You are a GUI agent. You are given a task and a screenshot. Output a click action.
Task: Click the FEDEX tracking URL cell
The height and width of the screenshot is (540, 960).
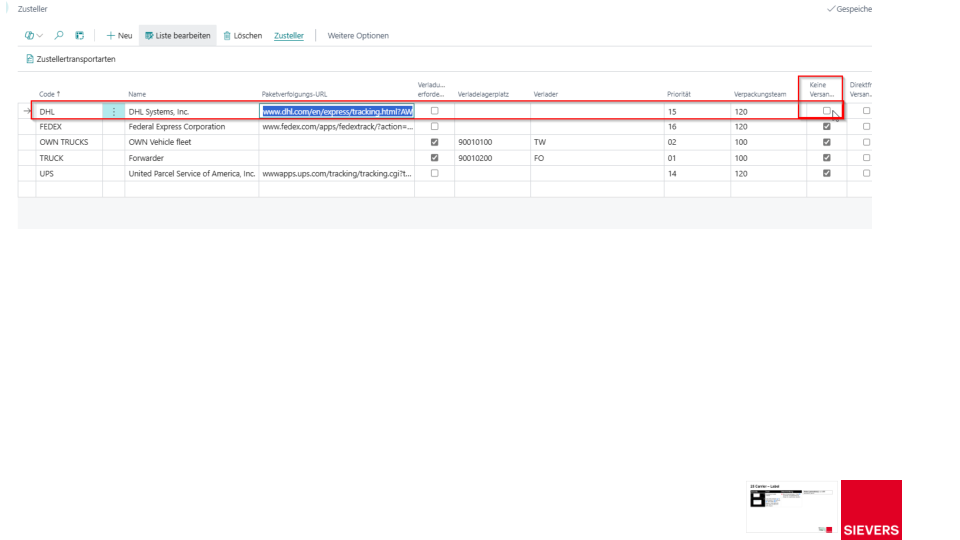click(337, 127)
